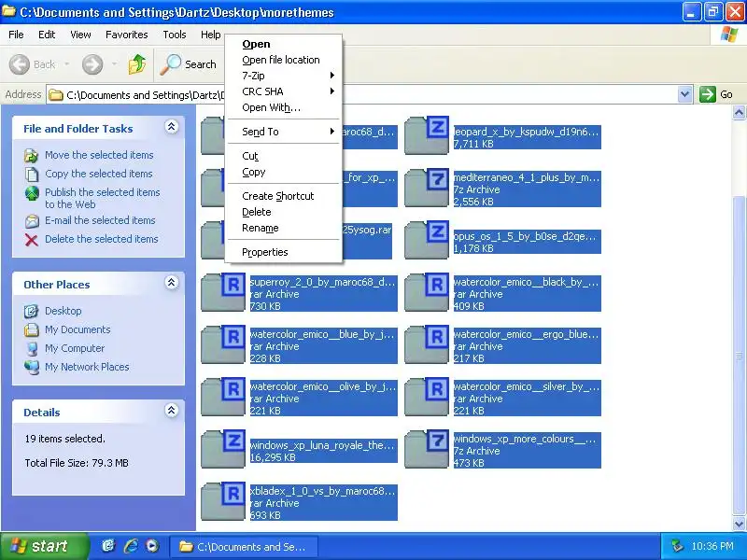Click Publish to the Web globe icon
The width and height of the screenshot is (747, 560).
click(32, 193)
